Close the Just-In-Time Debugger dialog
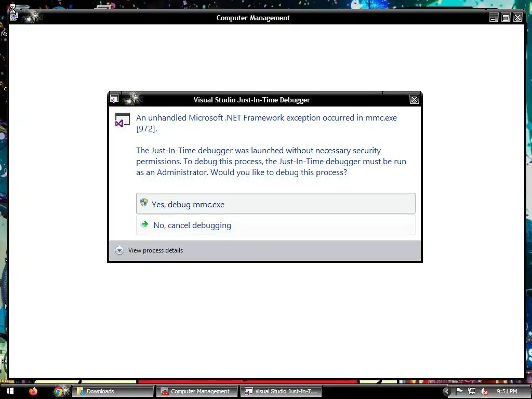The image size is (532, 399). pos(414,99)
